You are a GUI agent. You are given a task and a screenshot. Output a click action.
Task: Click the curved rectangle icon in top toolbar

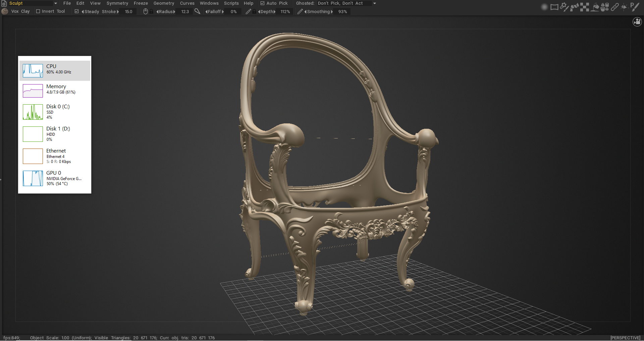click(x=554, y=7)
